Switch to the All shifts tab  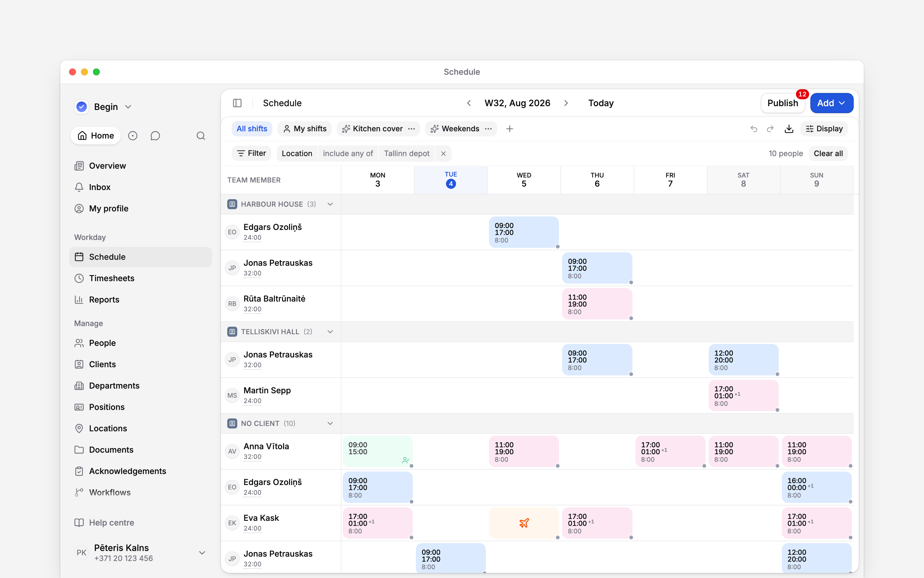(252, 129)
